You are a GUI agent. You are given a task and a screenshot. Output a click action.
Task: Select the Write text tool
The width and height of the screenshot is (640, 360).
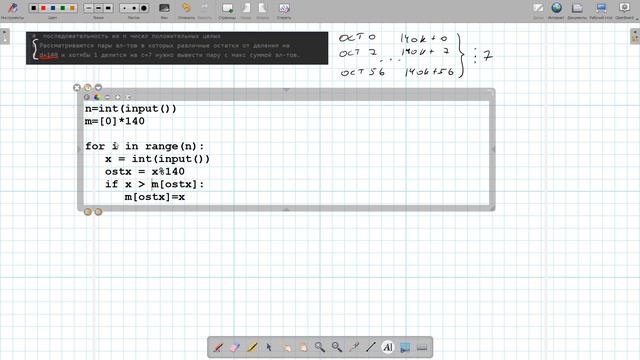(388, 347)
